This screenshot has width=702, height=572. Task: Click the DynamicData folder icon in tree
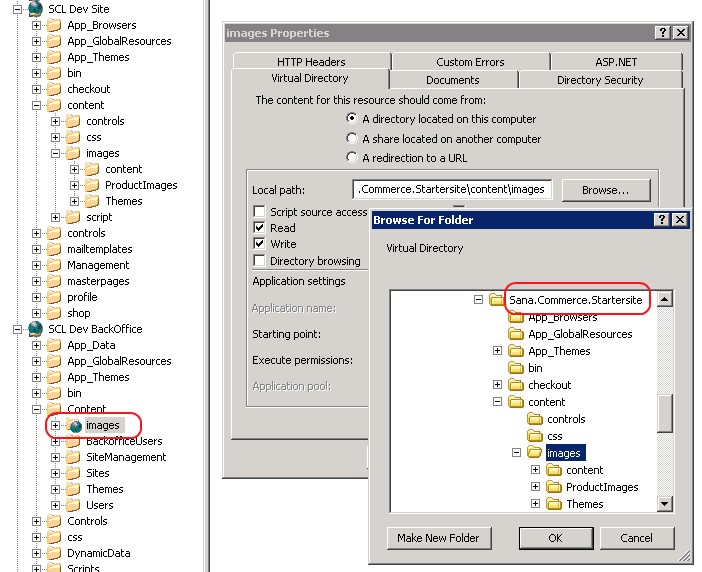54,553
